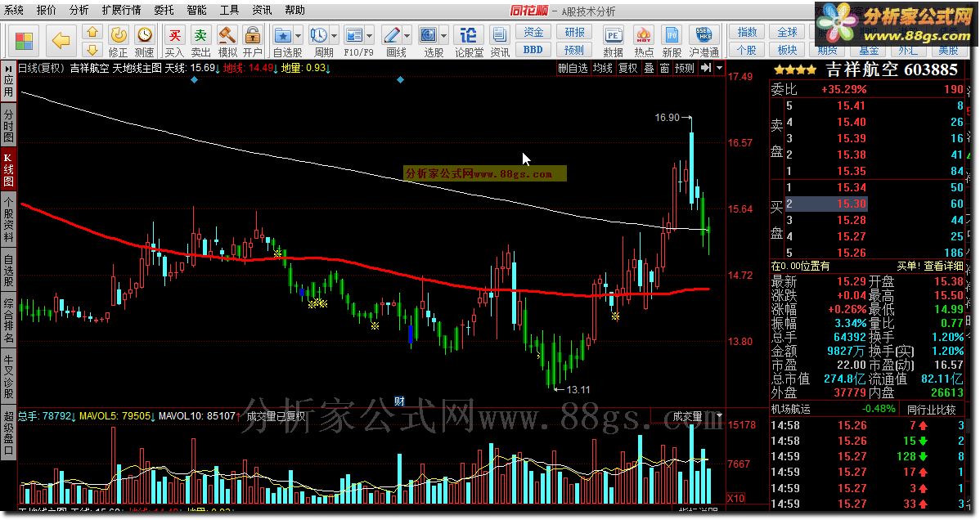980x520 pixels.
Task: Toggle the chart 预测 forecast option
Action: [685, 68]
